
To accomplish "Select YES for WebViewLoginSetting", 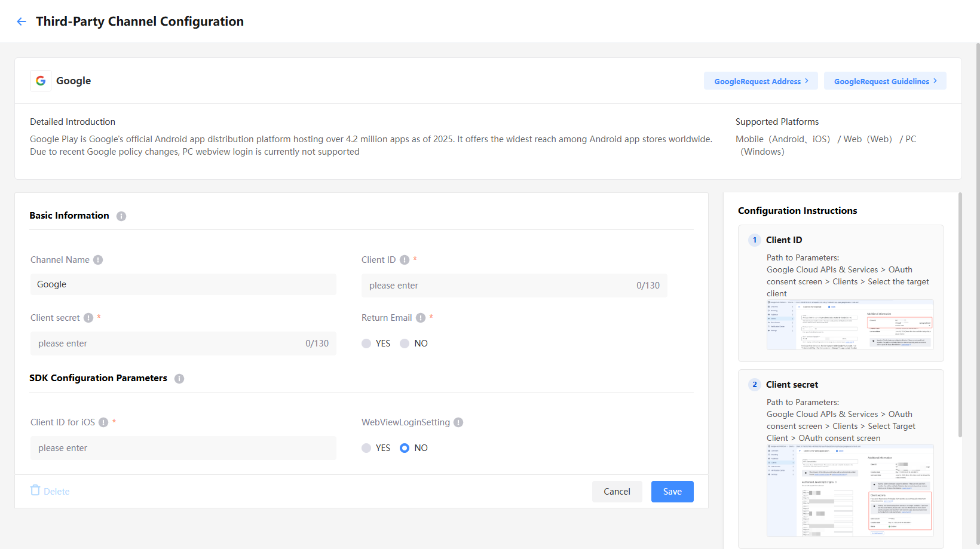I will (x=366, y=448).
